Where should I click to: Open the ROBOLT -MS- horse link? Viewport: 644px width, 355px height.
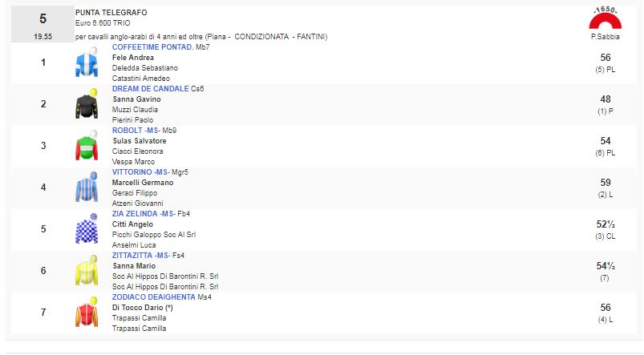click(x=134, y=131)
